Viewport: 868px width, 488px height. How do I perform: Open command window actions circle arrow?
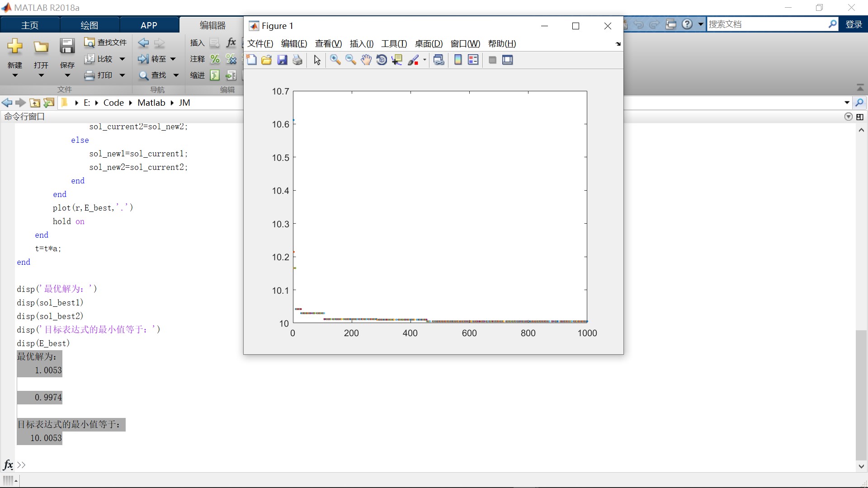(x=849, y=117)
